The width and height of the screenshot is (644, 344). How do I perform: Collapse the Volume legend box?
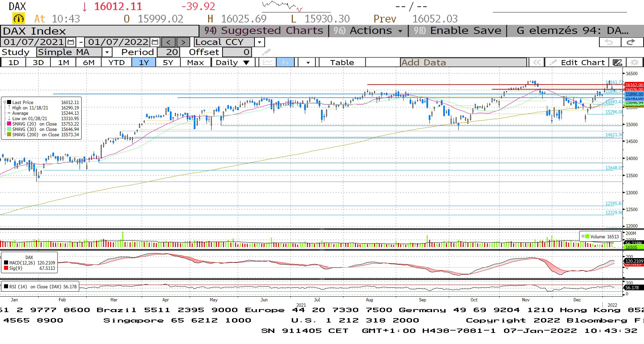[583, 236]
